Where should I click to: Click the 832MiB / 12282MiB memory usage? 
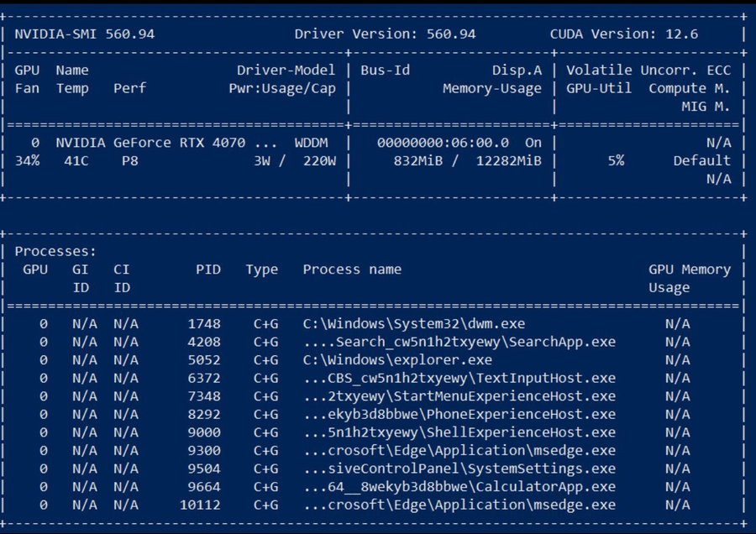[467, 160]
